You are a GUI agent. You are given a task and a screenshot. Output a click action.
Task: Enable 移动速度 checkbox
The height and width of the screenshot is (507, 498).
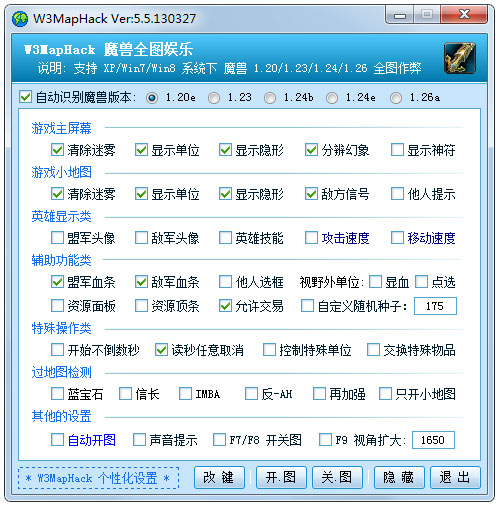[397, 238]
